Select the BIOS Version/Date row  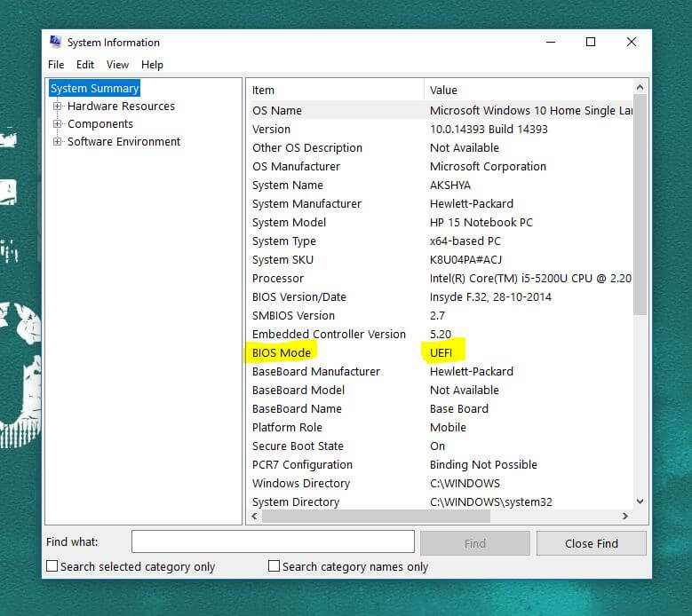pyautogui.click(x=440, y=296)
